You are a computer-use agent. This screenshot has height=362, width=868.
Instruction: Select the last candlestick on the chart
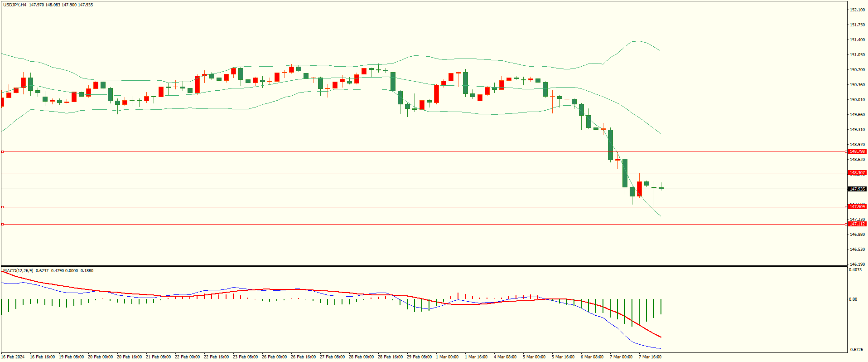(661, 188)
